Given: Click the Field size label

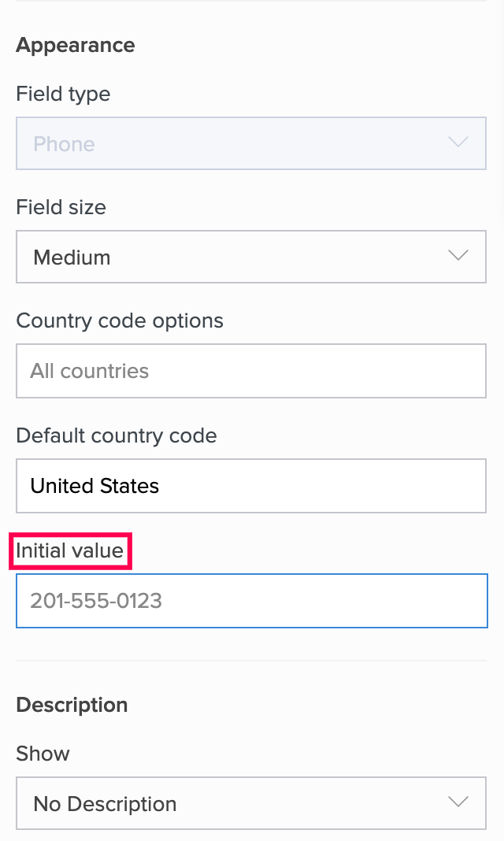Looking at the screenshot, I should coord(61,207).
